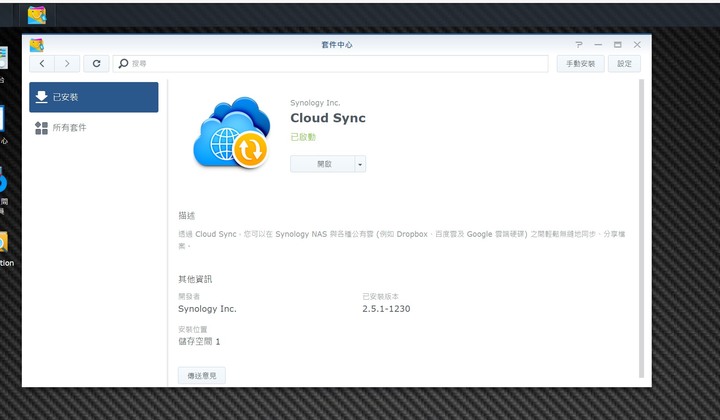Click the help question mark icon
This screenshot has height=420, width=720.
pyautogui.click(x=579, y=45)
